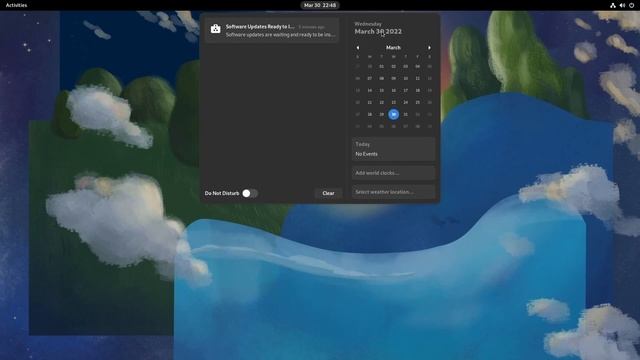Image resolution: width=640 pixels, height=360 pixels.
Task: Select day 15 in the calendar
Action: pyautogui.click(x=382, y=91)
